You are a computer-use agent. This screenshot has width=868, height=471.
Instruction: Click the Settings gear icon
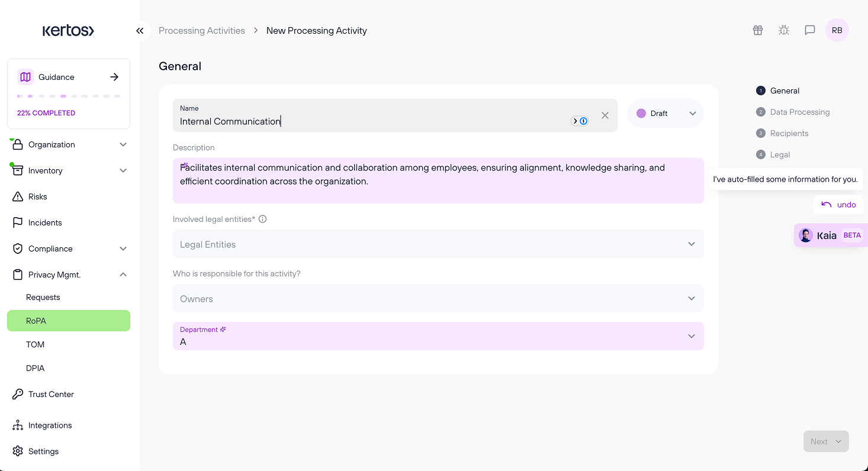pos(18,451)
